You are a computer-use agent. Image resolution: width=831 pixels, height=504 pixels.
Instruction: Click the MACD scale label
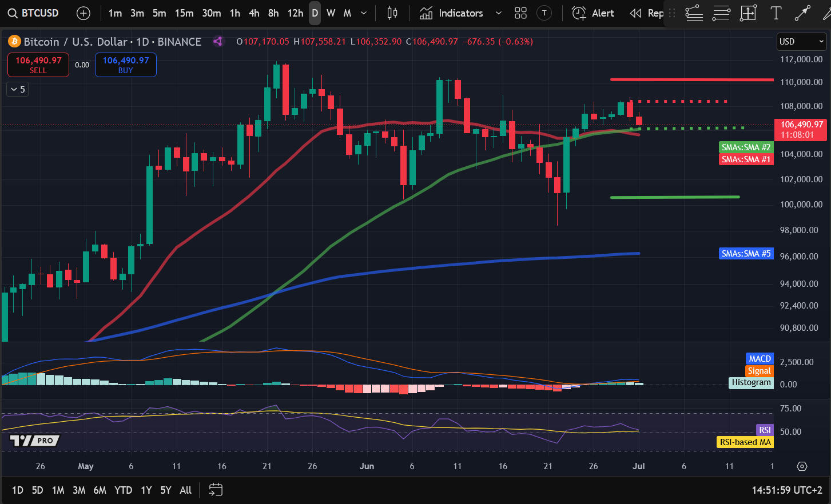760,359
